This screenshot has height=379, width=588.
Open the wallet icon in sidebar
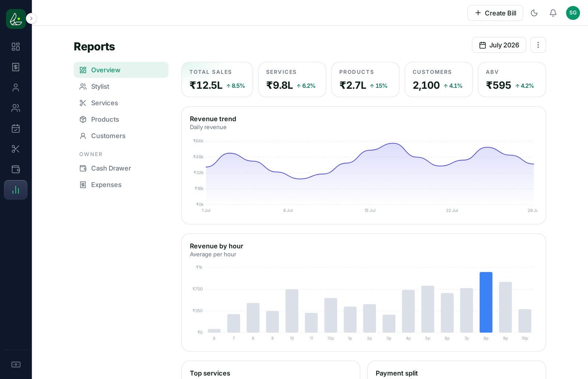(16, 169)
